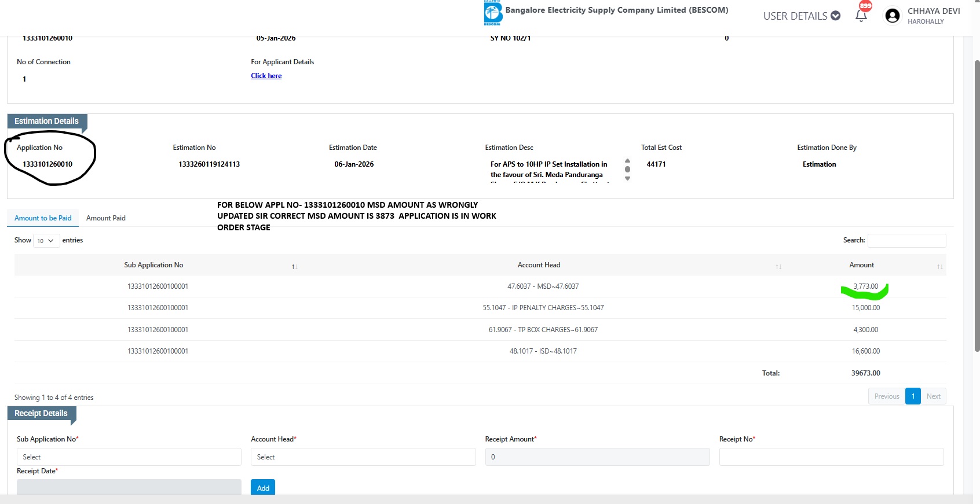Viewport: 980px width, 504px height.
Task: Click the 15,000.00 amount cell
Action: (866, 308)
